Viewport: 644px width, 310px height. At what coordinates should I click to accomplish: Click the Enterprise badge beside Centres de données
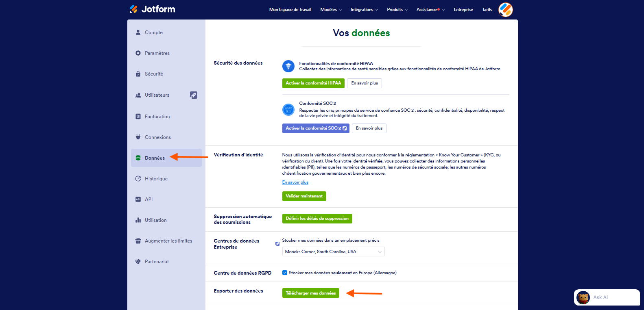tap(277, 244)
